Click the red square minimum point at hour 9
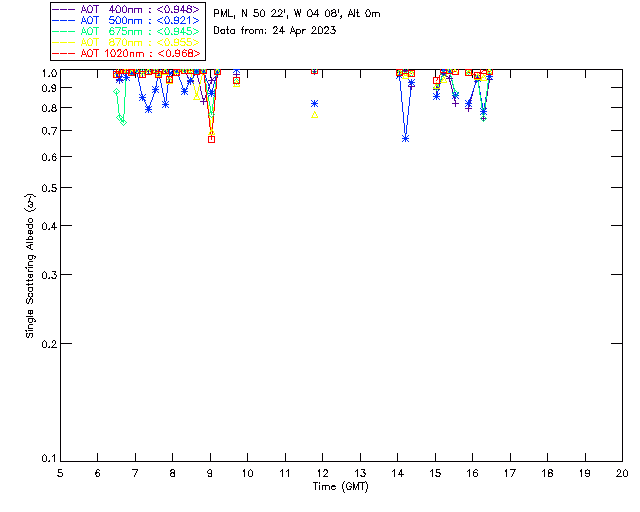Image resolution: width=640 pixels, height=512 pixels. coord(211,140)
